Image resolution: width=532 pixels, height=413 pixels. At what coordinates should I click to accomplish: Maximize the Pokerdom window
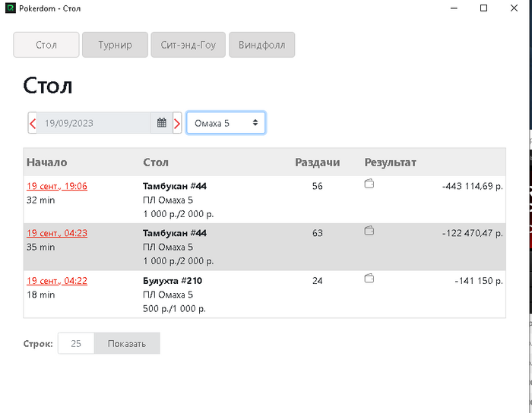point(484,8)
